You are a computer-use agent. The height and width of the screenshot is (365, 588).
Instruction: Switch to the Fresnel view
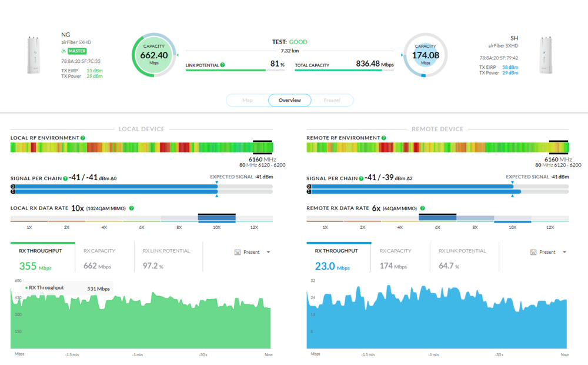[x=332, y=100]
